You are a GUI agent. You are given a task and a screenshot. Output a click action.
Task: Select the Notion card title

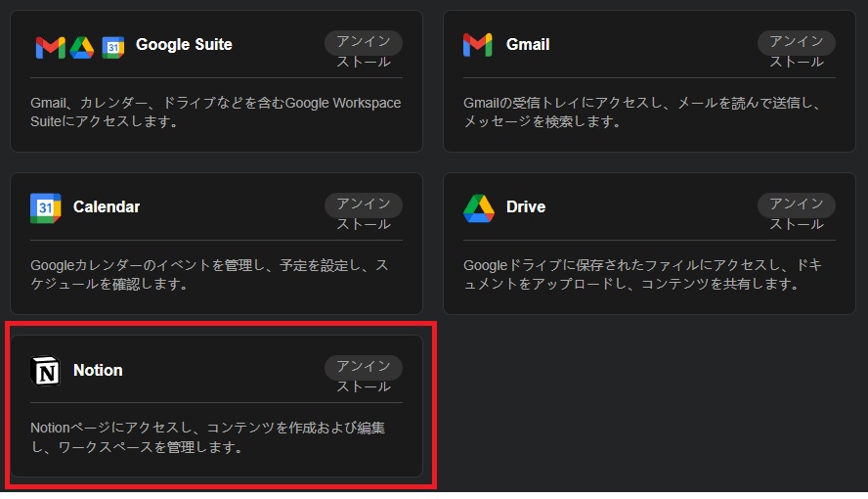(x=98, y=370)
